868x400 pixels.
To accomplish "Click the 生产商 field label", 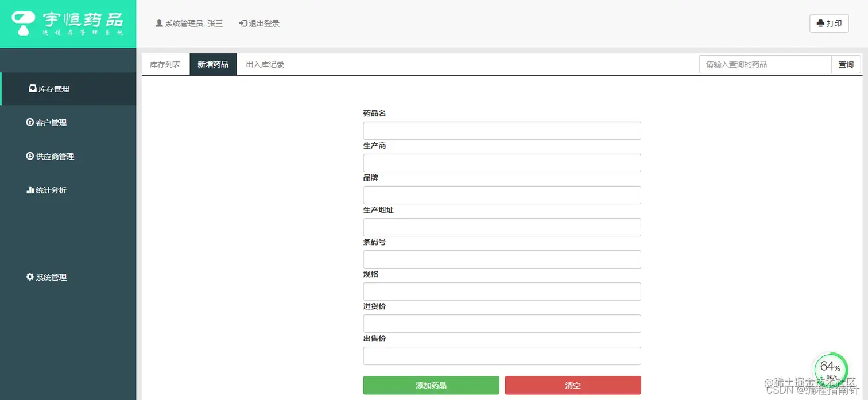I will tap(375, 146).
